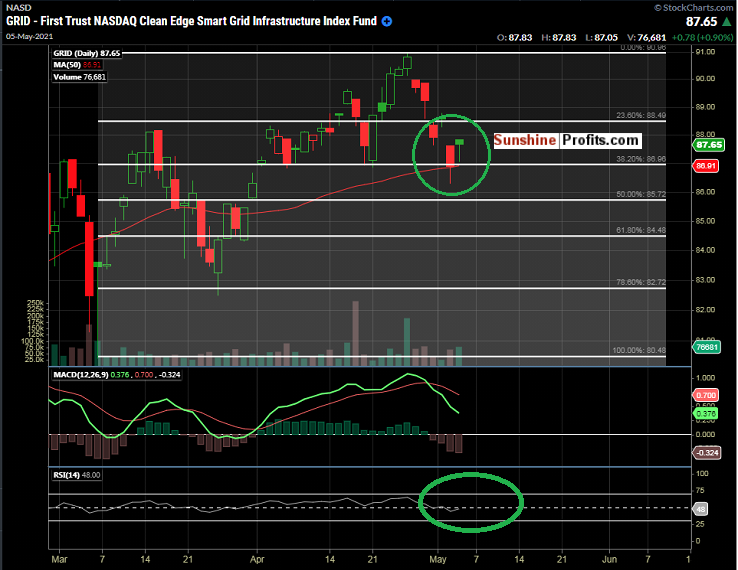Click the 84.00 price axis label
Screen dimensions: 738x570
coord(705,250)
